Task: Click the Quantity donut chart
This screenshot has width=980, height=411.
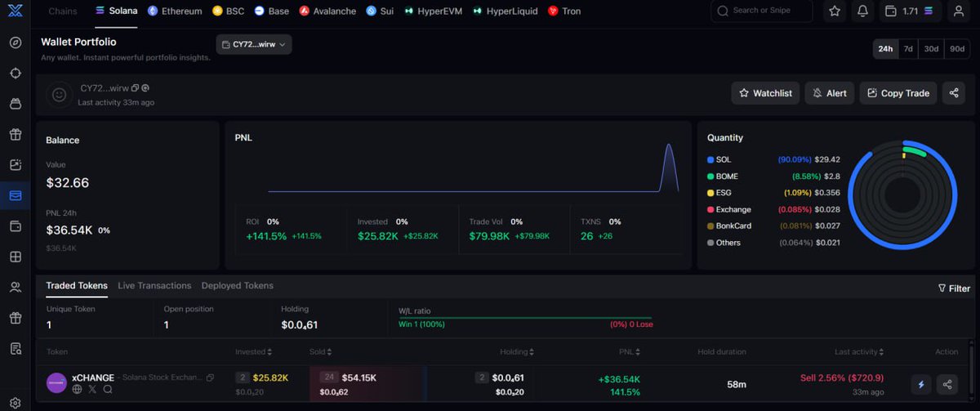Action: [902, 194]
